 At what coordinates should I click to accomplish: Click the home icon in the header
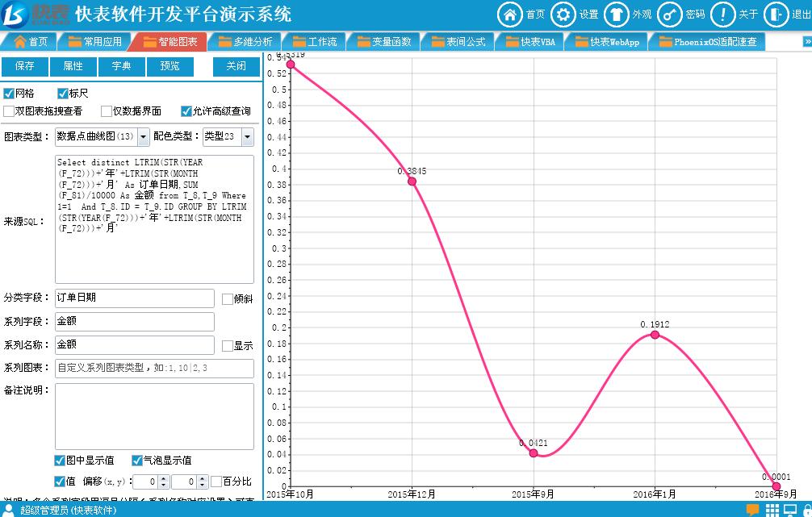tap(509, 15)
